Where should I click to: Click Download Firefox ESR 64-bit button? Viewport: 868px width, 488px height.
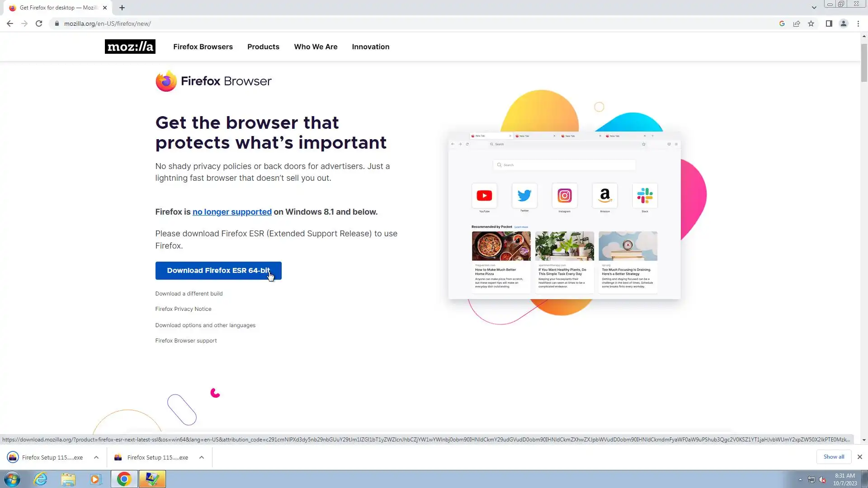tap(218, 270)
